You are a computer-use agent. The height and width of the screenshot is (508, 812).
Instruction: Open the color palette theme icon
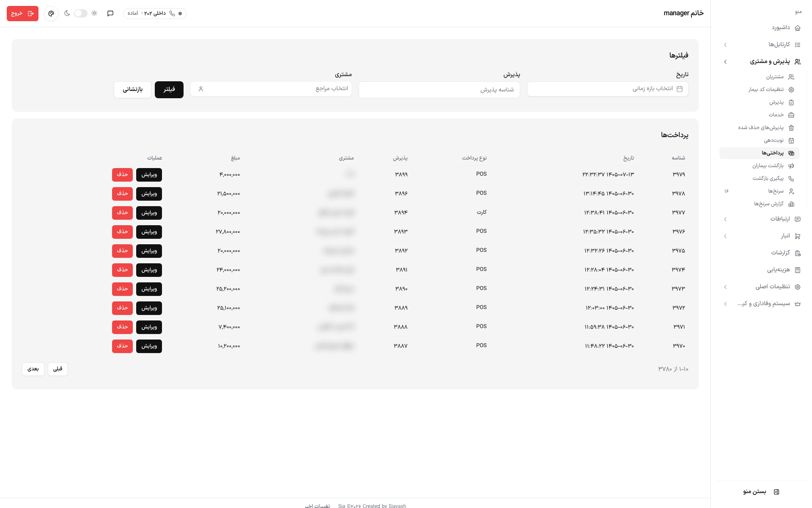[x=51, y=14]
